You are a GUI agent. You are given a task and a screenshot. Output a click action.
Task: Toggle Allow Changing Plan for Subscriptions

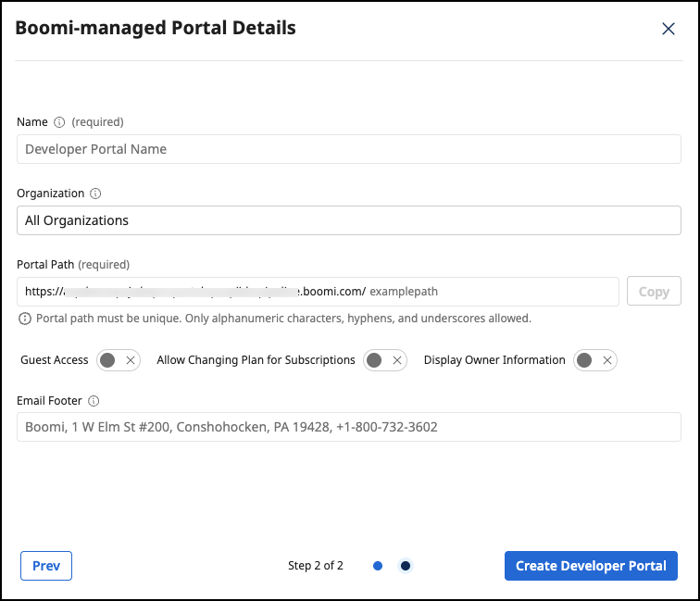(384, 360)
